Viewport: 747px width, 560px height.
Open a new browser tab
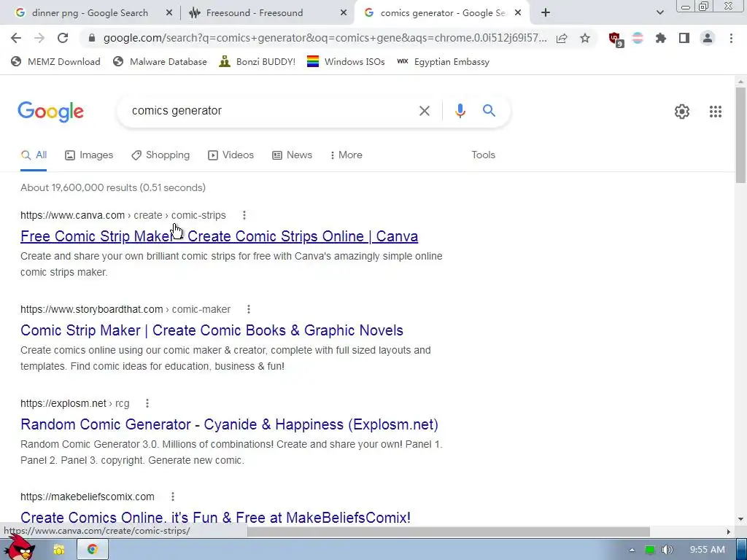[x=546, y=13]
